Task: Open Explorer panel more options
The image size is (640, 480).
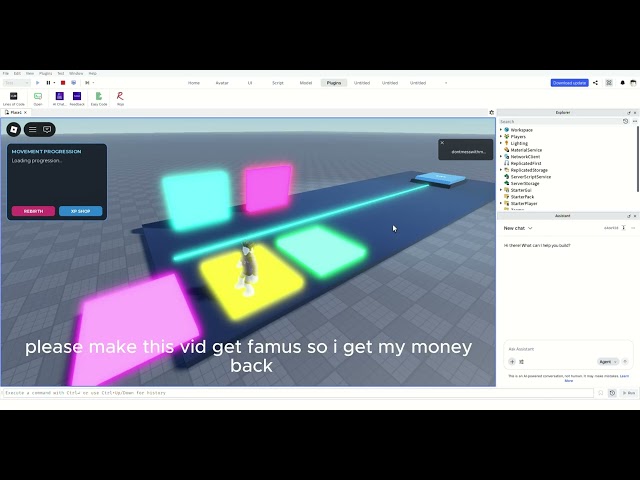Action: tap(635, 121)
